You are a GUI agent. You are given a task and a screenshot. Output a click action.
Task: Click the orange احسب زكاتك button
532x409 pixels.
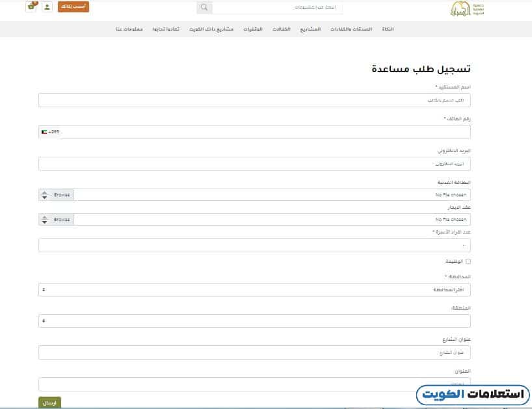click(x=73, y=7)
